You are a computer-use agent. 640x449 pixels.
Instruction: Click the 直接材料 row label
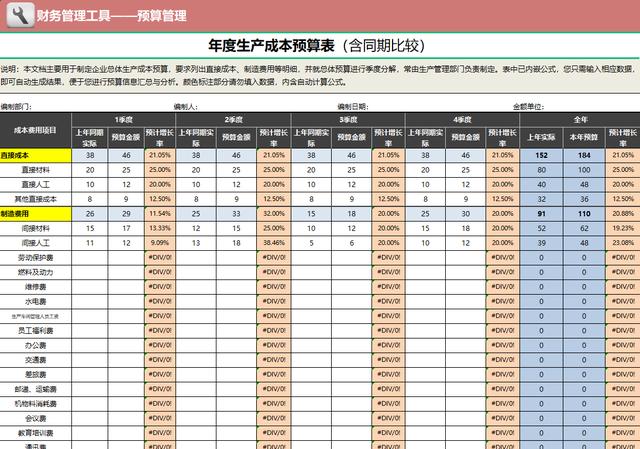[x=36, y=170]
